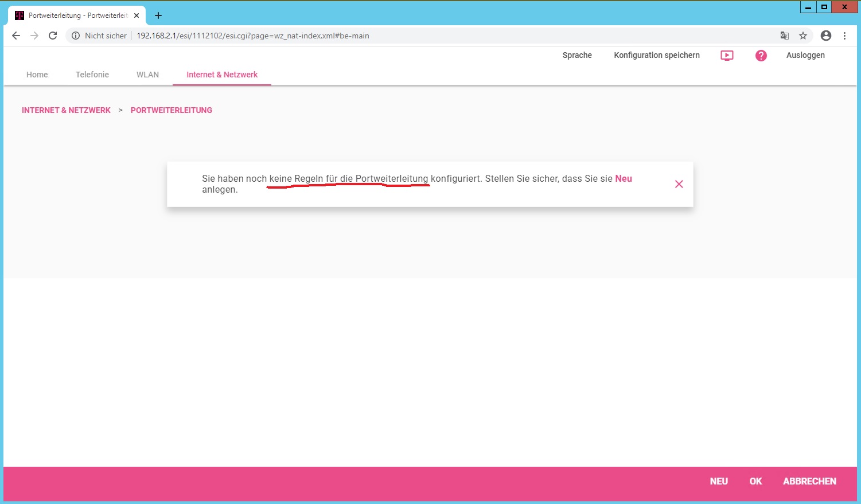
Task: Dismiss the notification with pink X
Action: click(679, 184)
